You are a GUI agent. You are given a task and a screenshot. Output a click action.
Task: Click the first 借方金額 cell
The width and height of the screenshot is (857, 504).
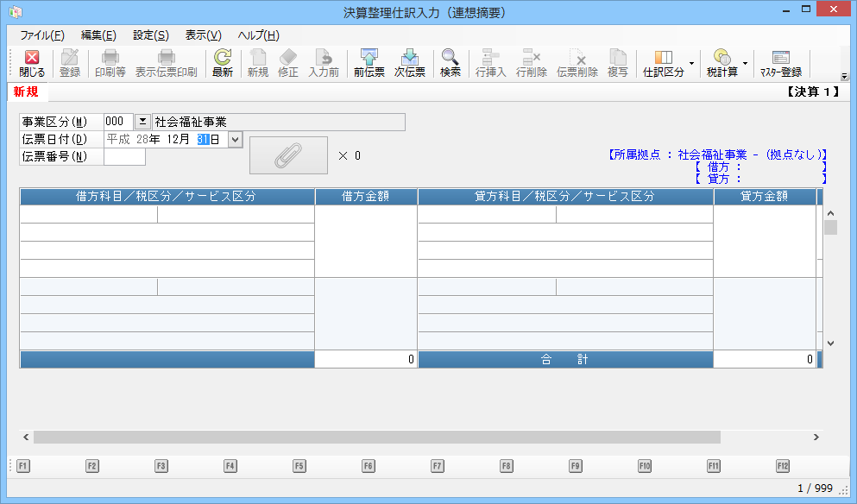point(366,241)
